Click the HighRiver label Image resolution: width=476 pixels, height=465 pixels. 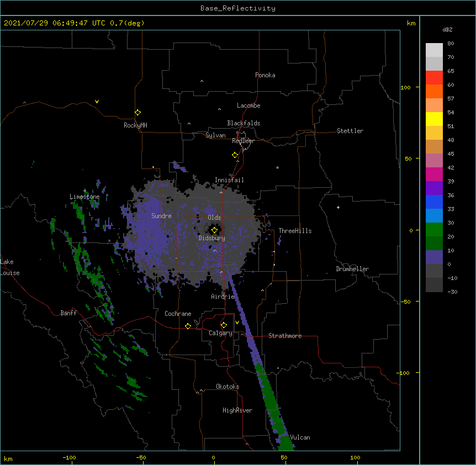(237, 410)
